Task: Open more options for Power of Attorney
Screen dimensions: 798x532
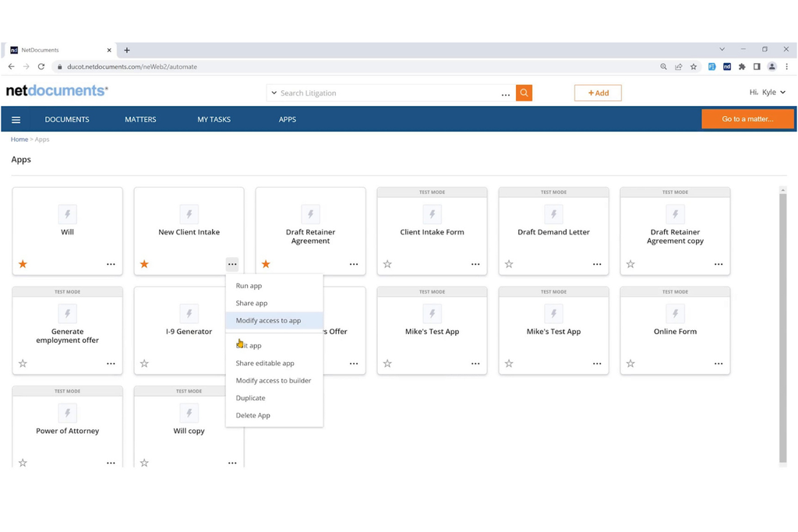Action: [111, 463]
